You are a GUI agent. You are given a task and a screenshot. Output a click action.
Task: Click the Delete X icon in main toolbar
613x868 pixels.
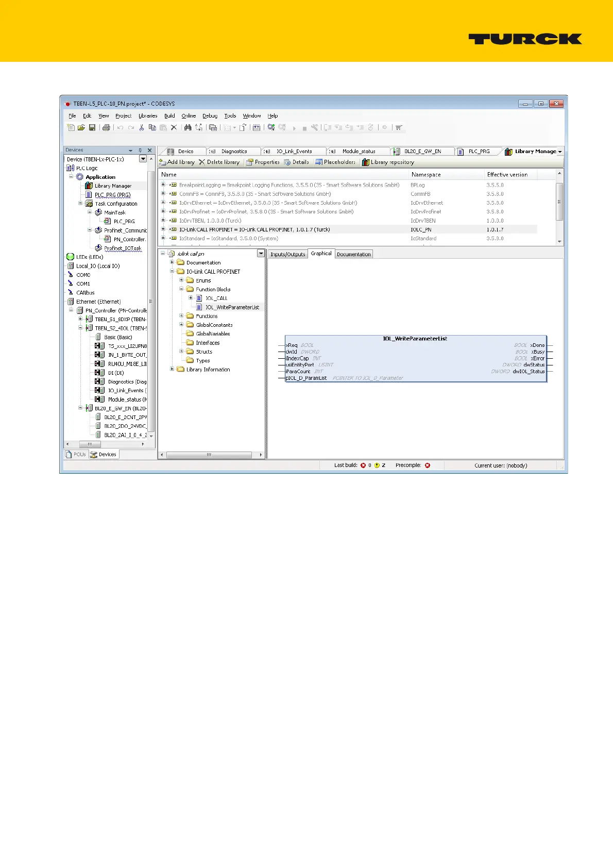click(174, 127)
